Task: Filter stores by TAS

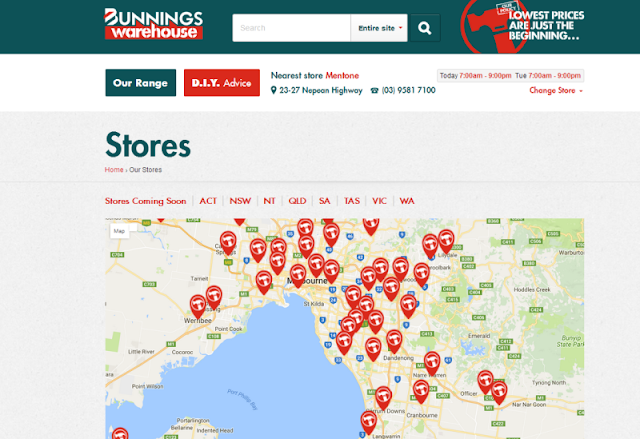Action: pyautogui.click(x=351, y=201)
